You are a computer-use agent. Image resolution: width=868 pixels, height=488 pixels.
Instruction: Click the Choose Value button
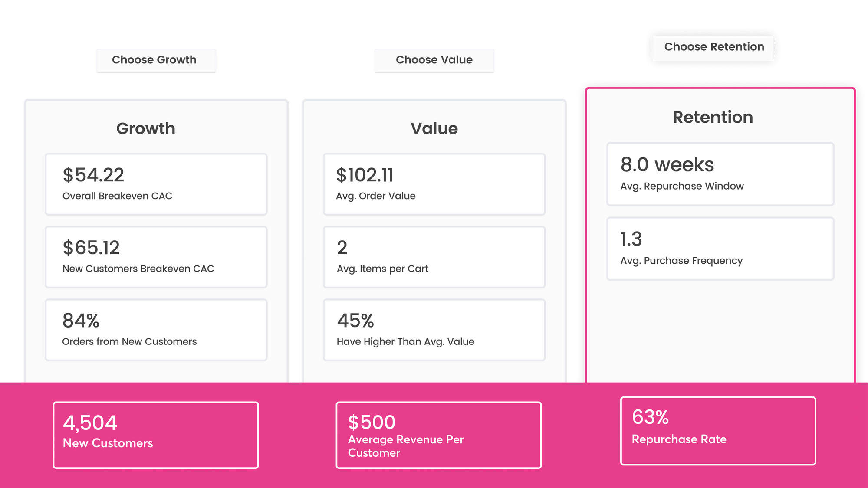coord(434,60)
